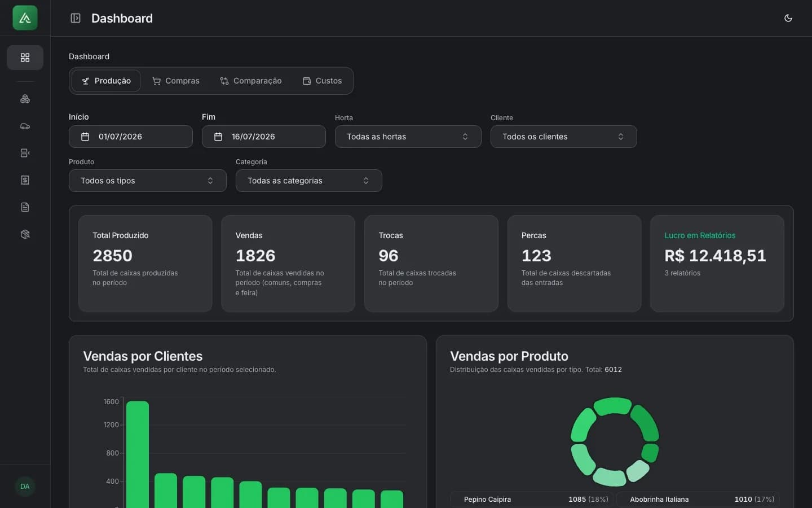Click the Pepino Caipira legend entry
Image resolution: width=812 pixels, height=508 pixels.
pyautogui.click(x=531, y=500)
